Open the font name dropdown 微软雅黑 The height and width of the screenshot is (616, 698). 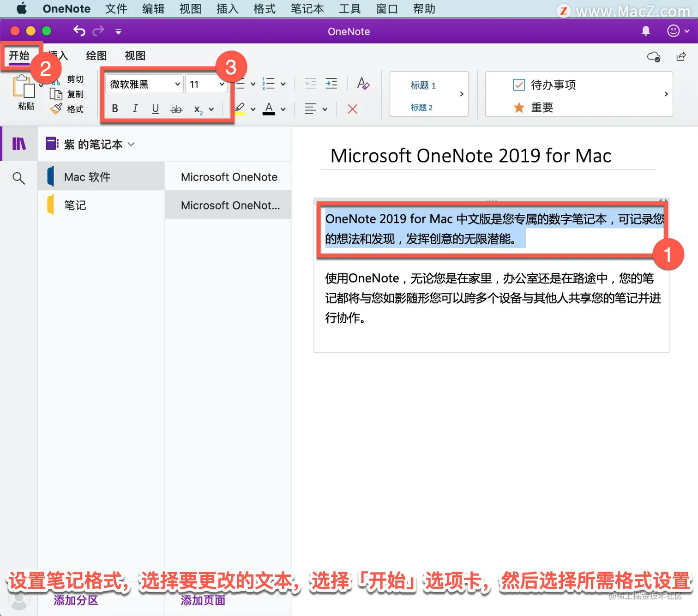pyautogui.click(x=144, y=84)
